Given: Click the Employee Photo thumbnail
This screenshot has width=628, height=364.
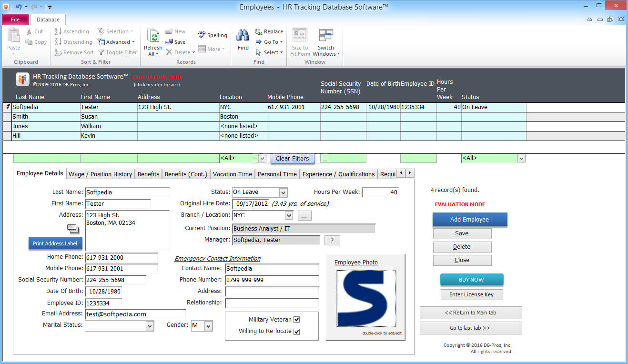Looking at the screenshot, I should point(366,299).
